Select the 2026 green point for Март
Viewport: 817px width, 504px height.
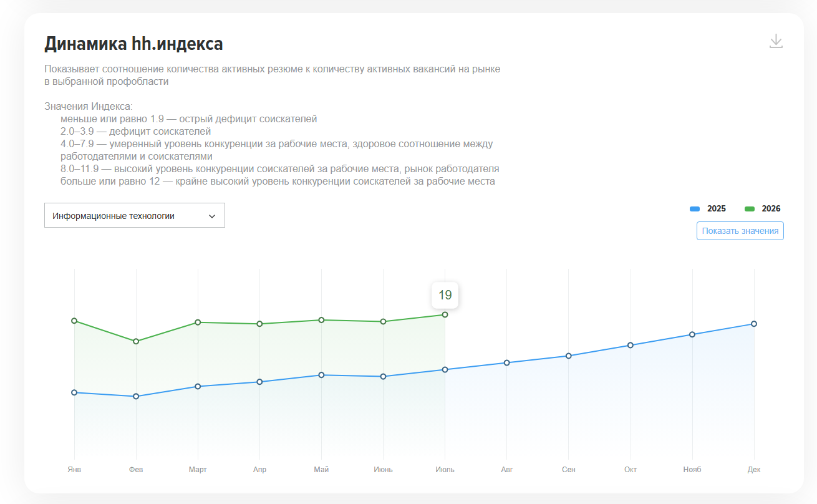tap(198, 322)
